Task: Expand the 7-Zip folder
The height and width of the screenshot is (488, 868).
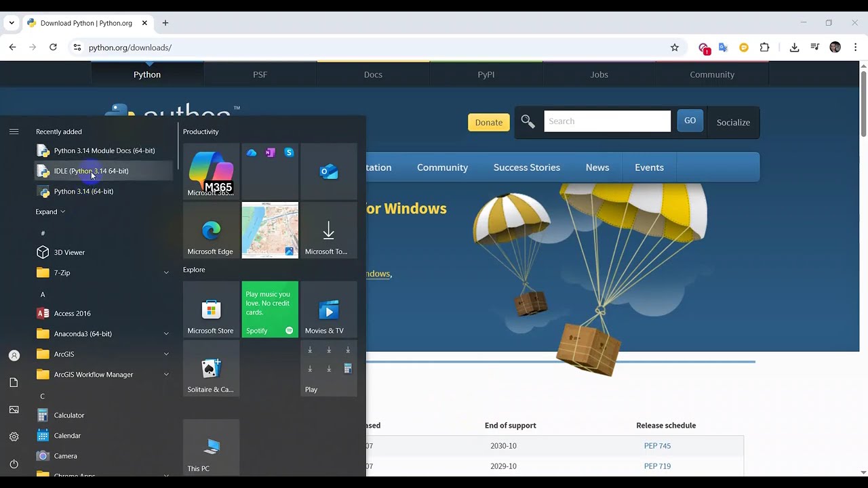Action: click(103, 272)
